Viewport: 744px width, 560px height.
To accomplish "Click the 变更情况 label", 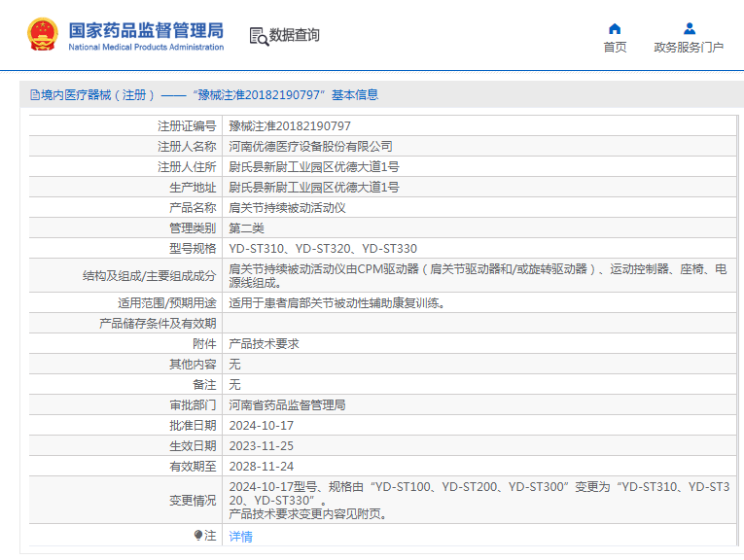I will pyautogui.click(x=193, y=501).
